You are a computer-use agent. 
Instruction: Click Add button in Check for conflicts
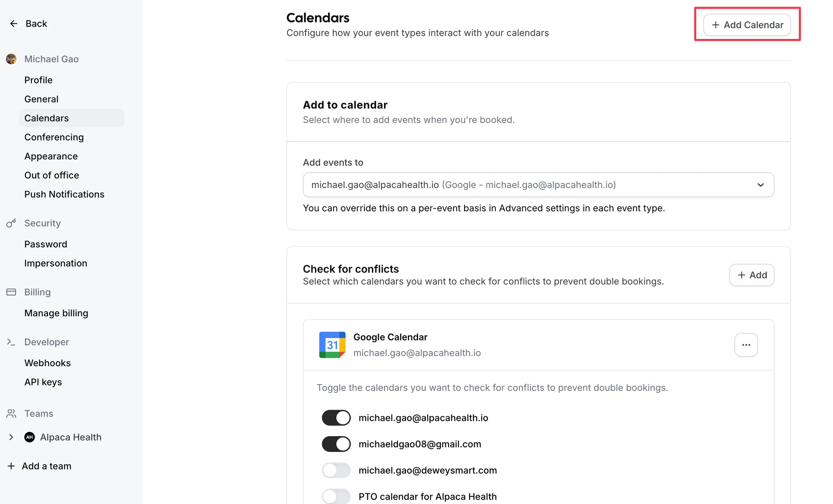point(752,275)
